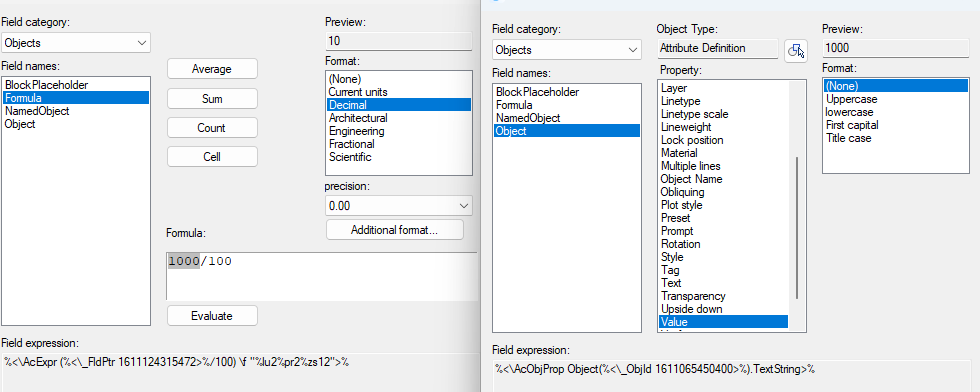980x392 pixels.
Task: Open Additional format dialog
Action: pos(394,229)
